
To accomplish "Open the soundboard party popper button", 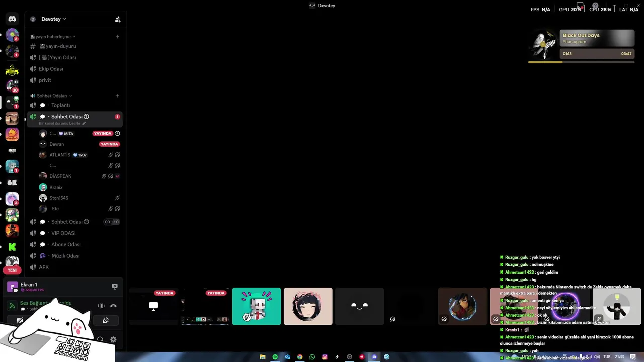I will coord(106,320).
